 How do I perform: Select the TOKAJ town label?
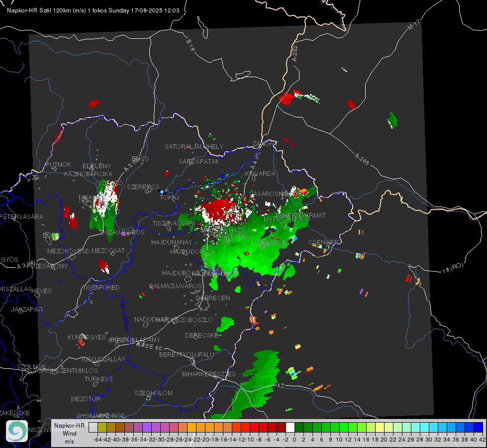click(x=169, y=198)
